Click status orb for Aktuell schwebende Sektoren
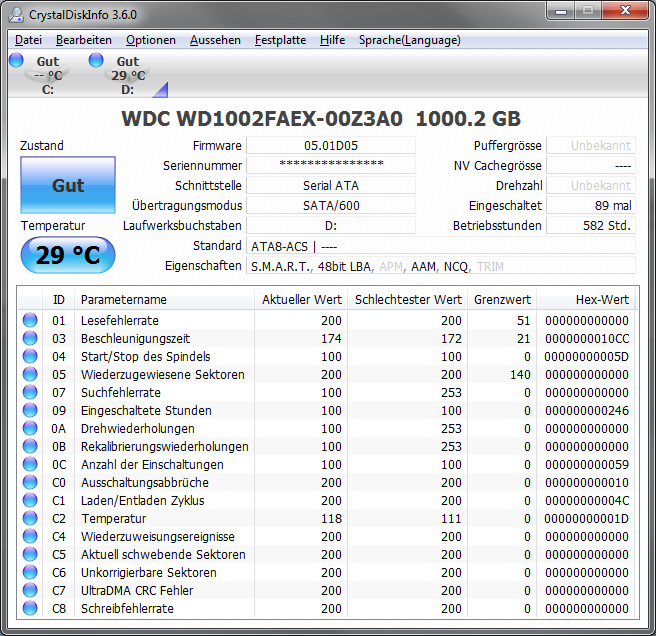 (x=30, y=554)
